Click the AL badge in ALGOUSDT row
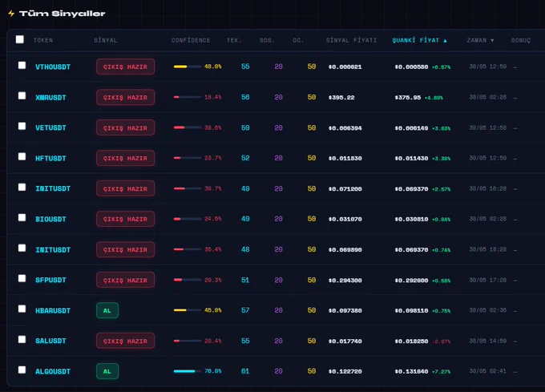The height and width of the screenshot is (392, 545). click(107, 371)
